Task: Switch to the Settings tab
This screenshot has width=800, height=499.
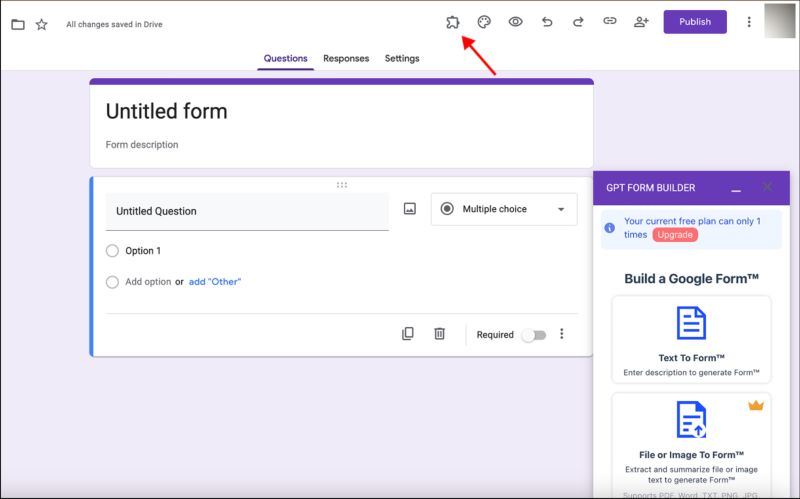Action: 402,59
